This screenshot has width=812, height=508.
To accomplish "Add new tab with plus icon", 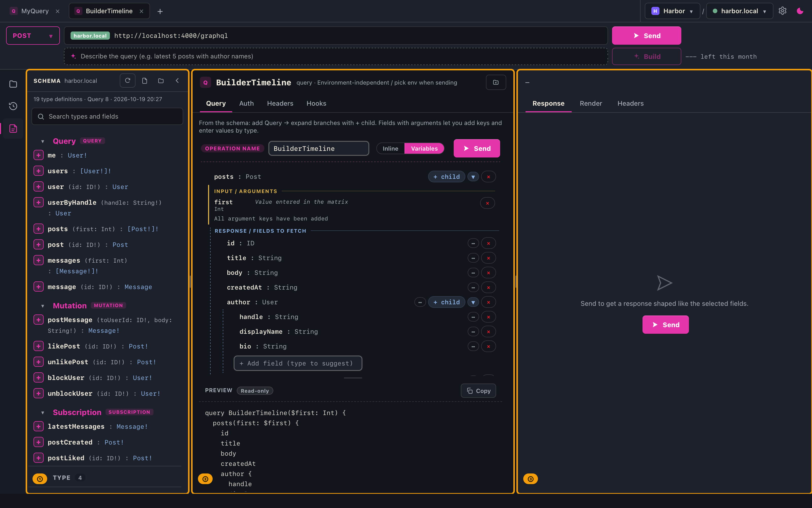I will (160, 11).
